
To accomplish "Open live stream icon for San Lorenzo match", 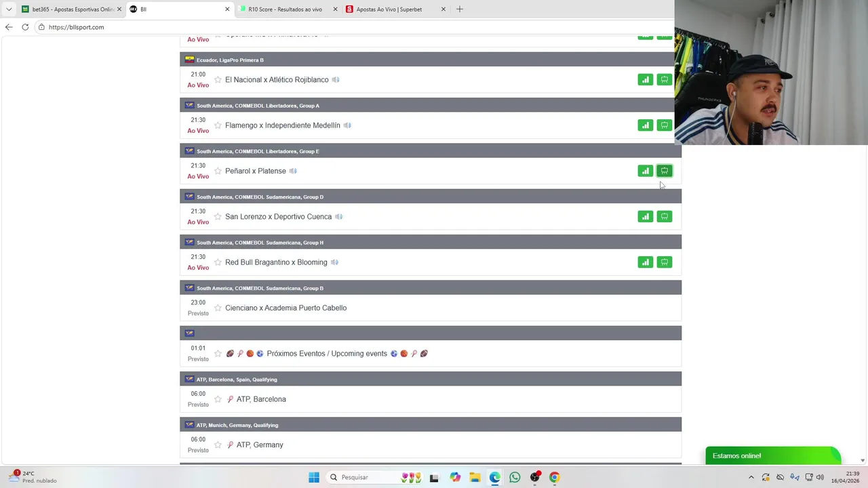I will [x=664, y=216].
